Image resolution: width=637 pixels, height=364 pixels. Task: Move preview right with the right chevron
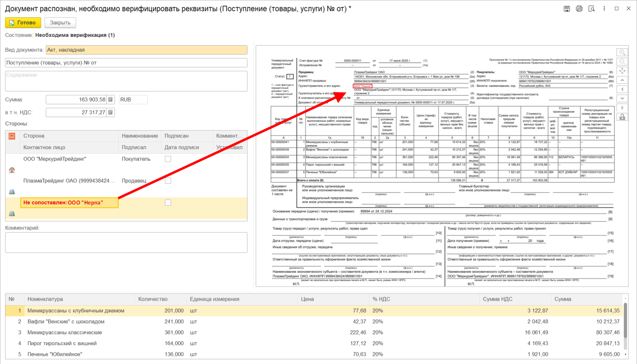tap(622, 108)
